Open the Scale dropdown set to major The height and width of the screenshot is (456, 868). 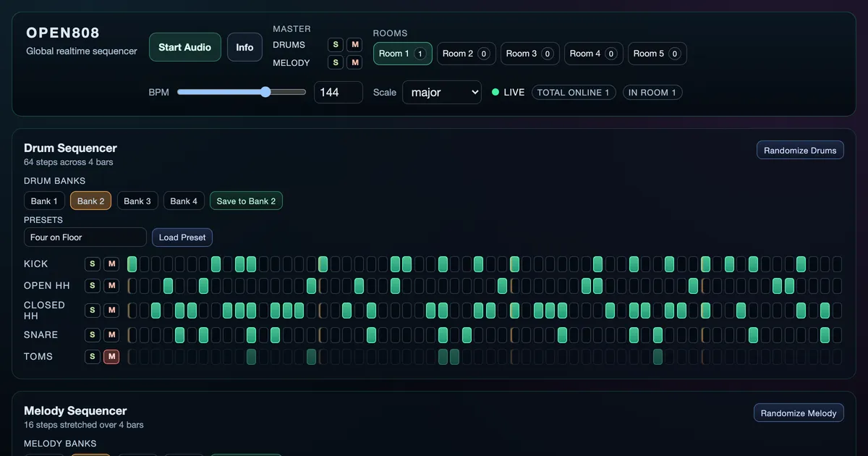coord(441,93)
